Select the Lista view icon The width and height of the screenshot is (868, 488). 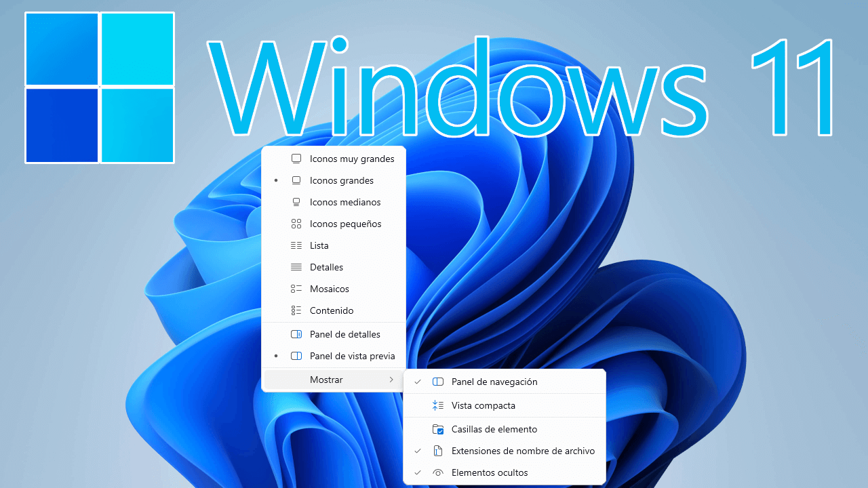[296, 245]
